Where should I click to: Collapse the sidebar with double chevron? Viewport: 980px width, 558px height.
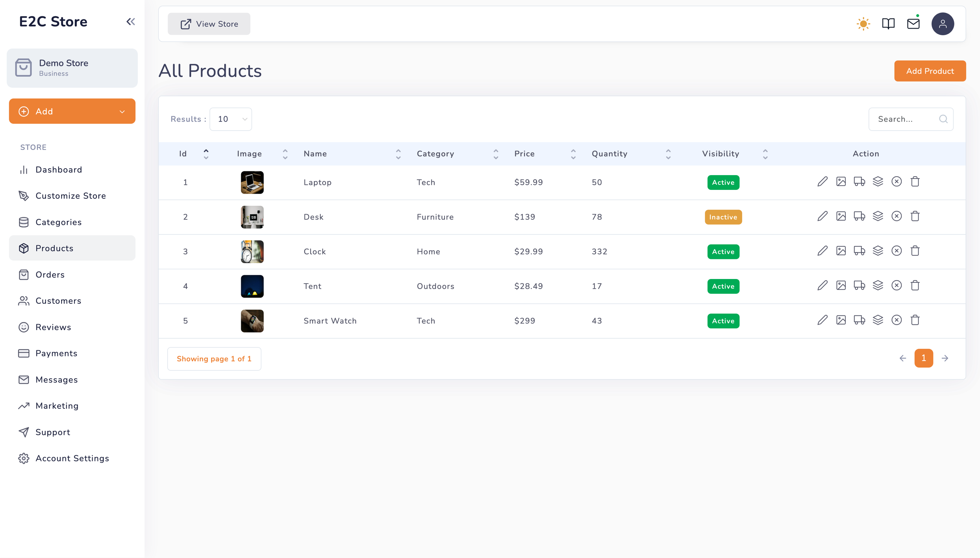[x=130, y=22]
